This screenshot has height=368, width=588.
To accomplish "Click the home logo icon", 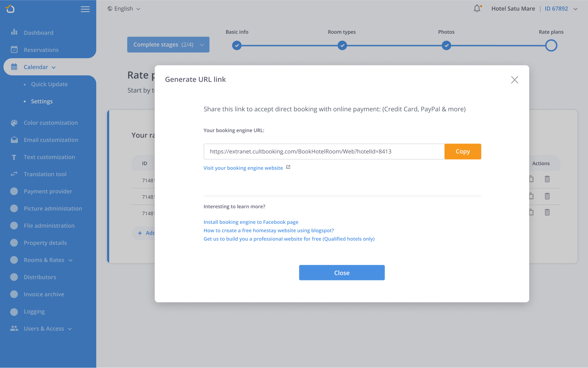I will click(10, 9).
